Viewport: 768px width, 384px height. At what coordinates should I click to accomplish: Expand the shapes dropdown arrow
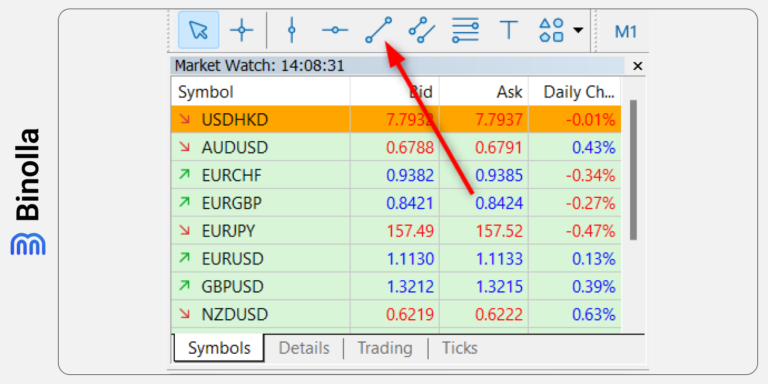(x=578, y=30)
